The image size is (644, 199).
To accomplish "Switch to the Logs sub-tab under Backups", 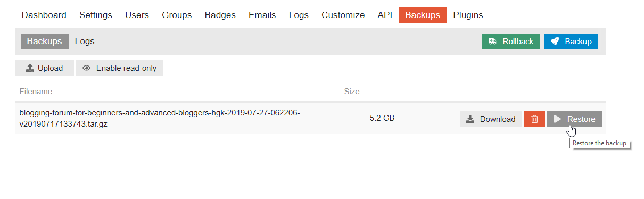I will pos(85,41).
